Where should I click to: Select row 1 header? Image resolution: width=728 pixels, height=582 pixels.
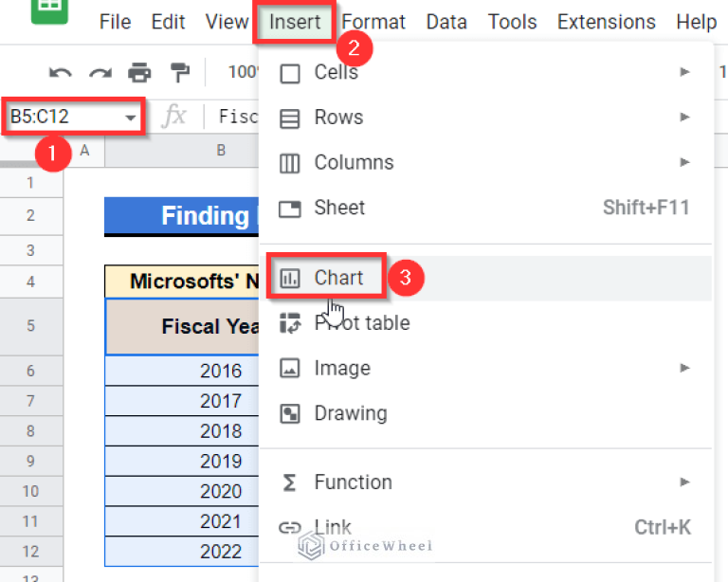coord(31,183)
